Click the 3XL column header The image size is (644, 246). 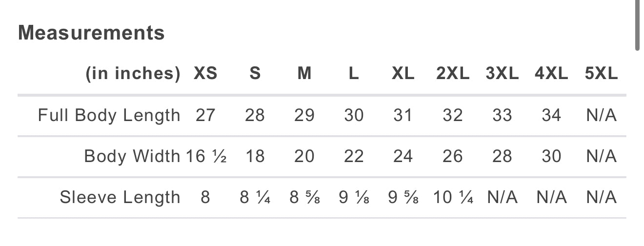(502, 74)
